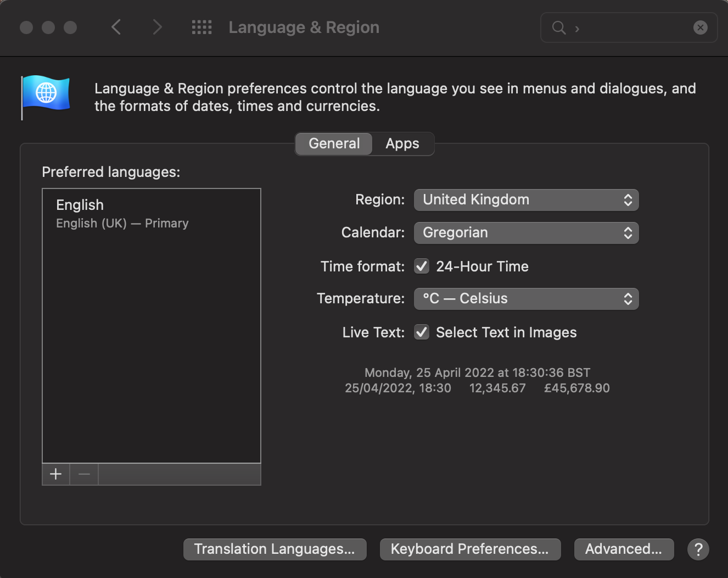Click the sample date 'Monday, 25 April 2022'
Screen dimensions: 728x578
click(x=429, y=373)
